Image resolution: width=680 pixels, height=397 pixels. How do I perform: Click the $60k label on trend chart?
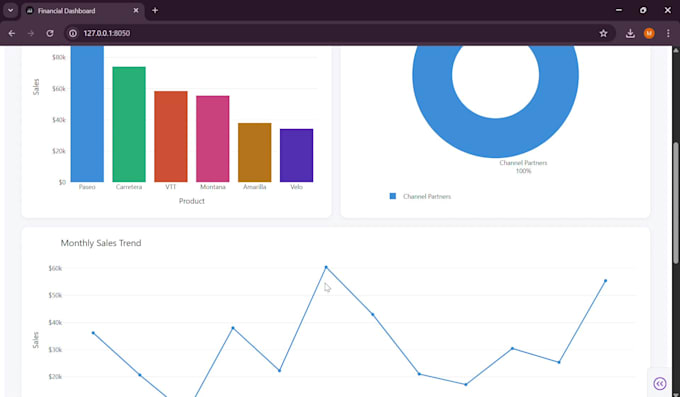pyautogui.click(x=55, y=268)
